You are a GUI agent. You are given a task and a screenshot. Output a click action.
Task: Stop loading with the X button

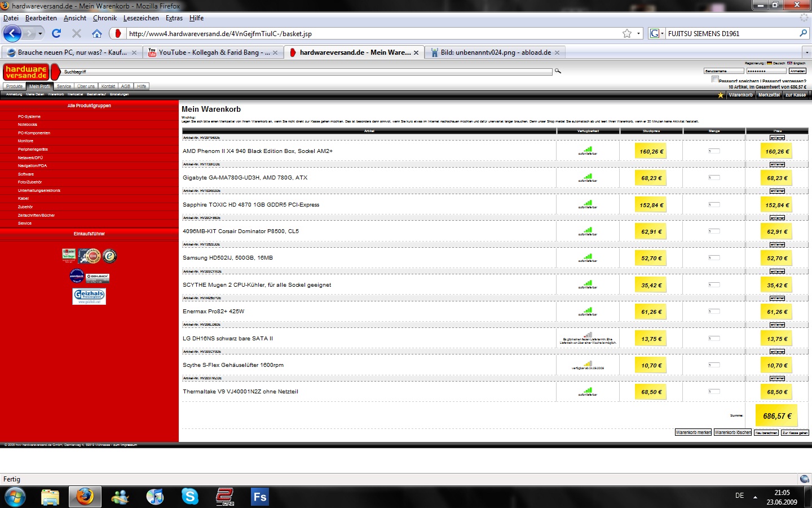point(77,33)
